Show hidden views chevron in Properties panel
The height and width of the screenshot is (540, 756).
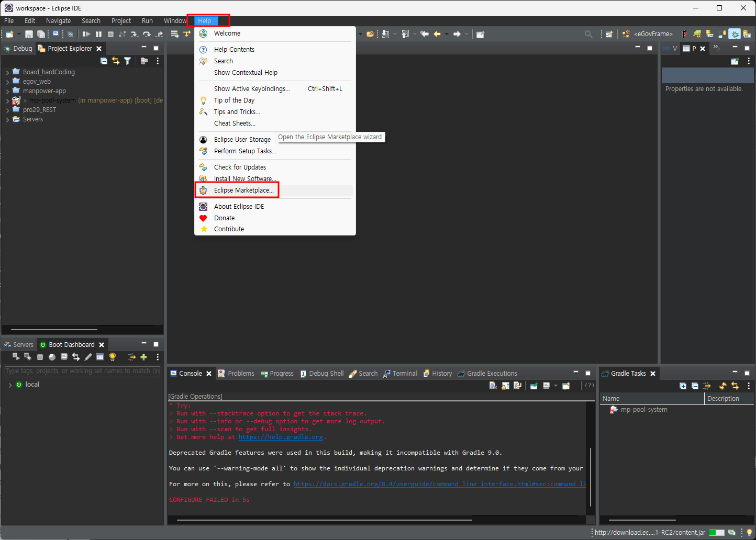[x=717, y=48]
